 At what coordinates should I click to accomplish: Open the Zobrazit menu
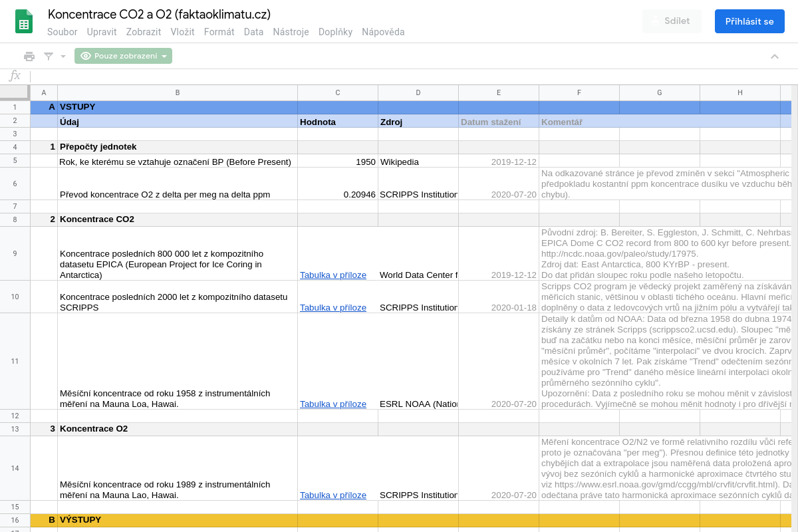coord(144,32)
